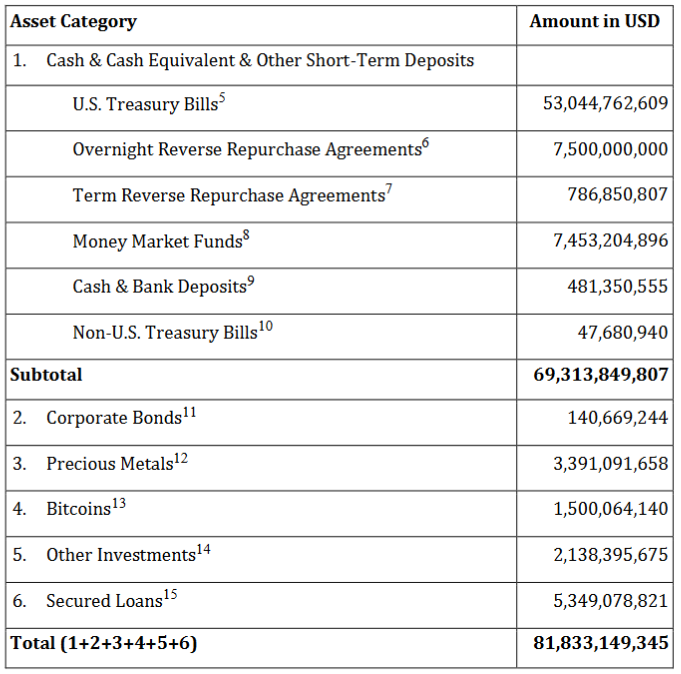681x674 pixels.
Task: Select the Total (1+2+3+4+5+6) label
Action: 103,643
